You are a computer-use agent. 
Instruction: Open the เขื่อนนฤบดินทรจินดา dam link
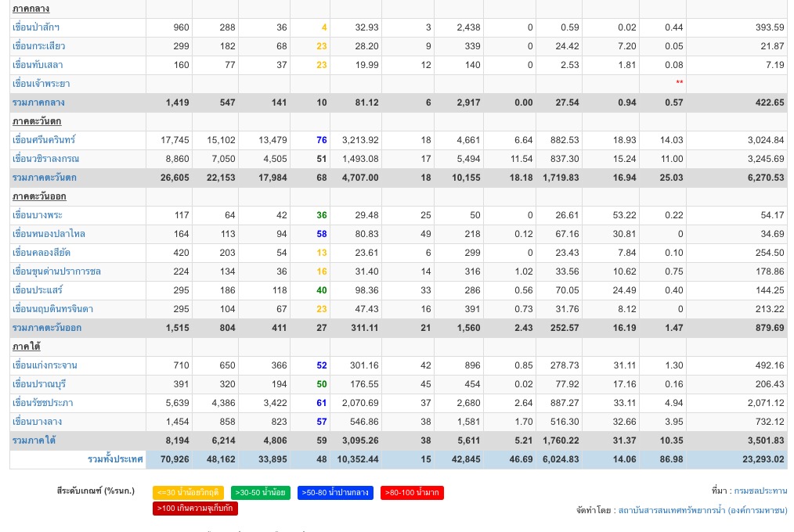(52, 309)
